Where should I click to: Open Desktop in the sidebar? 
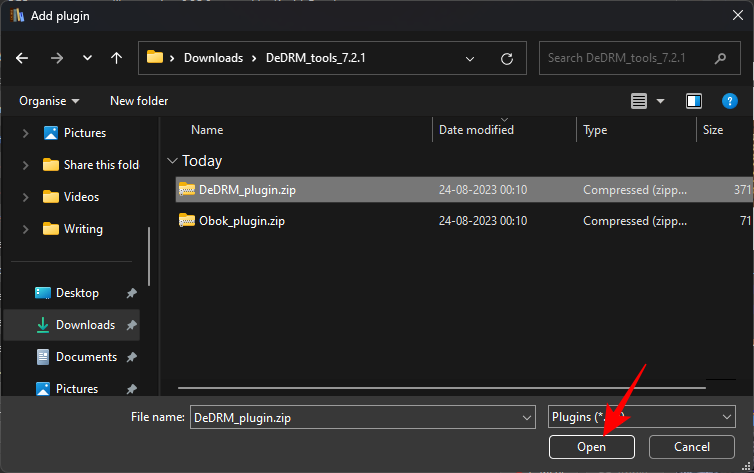(77, 293)
